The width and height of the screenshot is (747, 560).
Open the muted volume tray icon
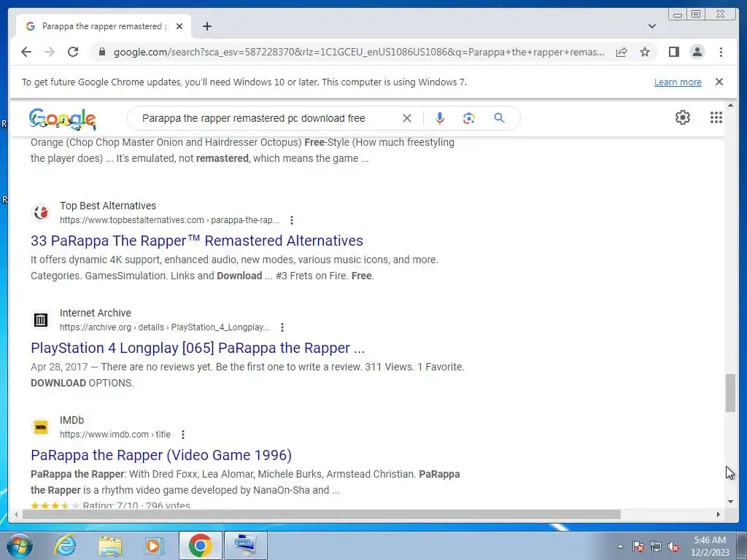673,546
